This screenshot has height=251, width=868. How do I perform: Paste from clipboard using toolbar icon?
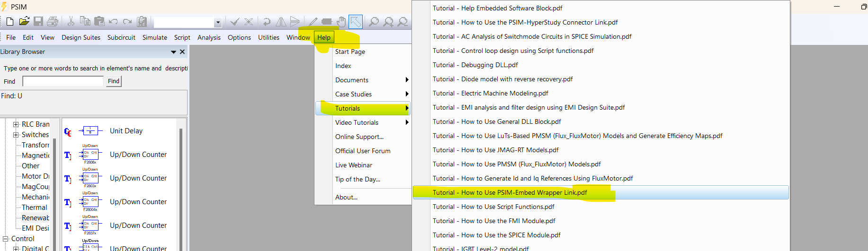coord(99,21)
